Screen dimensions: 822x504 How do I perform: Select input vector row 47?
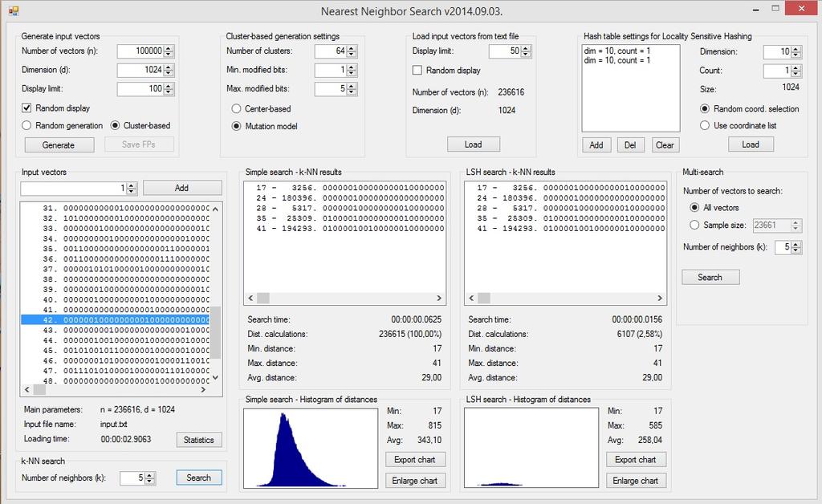click(116, 371)
